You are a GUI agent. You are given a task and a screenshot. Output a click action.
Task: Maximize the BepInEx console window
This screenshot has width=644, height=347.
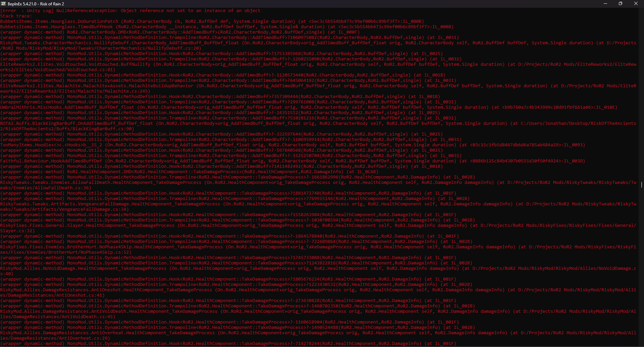(621, 4)
